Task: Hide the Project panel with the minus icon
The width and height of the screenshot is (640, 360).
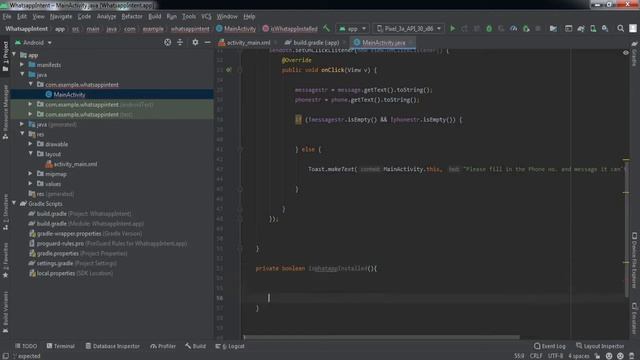Action: [207, 42]
